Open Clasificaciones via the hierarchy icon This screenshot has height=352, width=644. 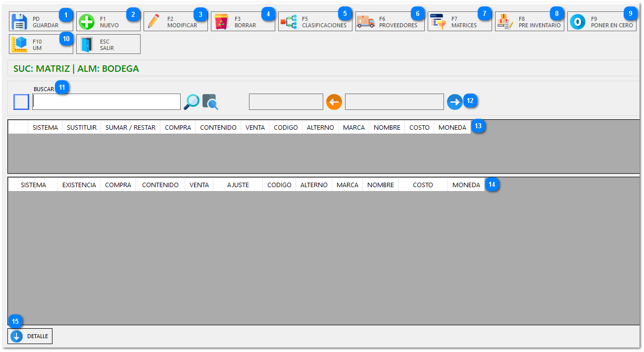click(289, 22)
